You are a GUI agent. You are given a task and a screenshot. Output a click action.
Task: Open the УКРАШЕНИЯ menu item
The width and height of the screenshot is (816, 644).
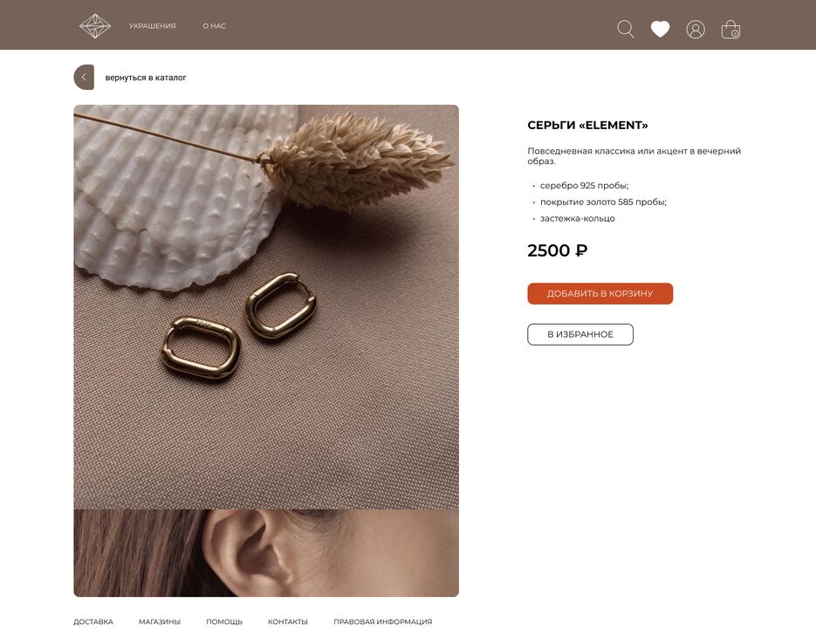click(153, 25)
